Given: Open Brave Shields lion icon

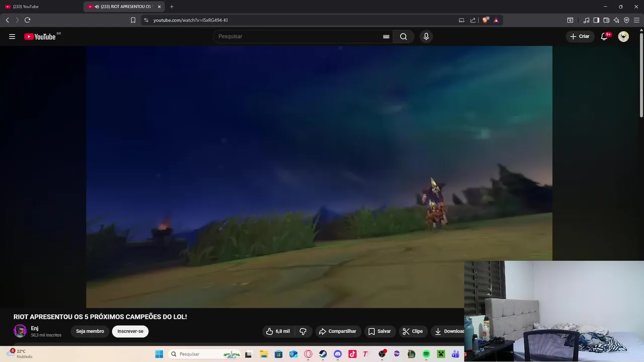Looking at the screenshot, I should (x=486, y=20).
